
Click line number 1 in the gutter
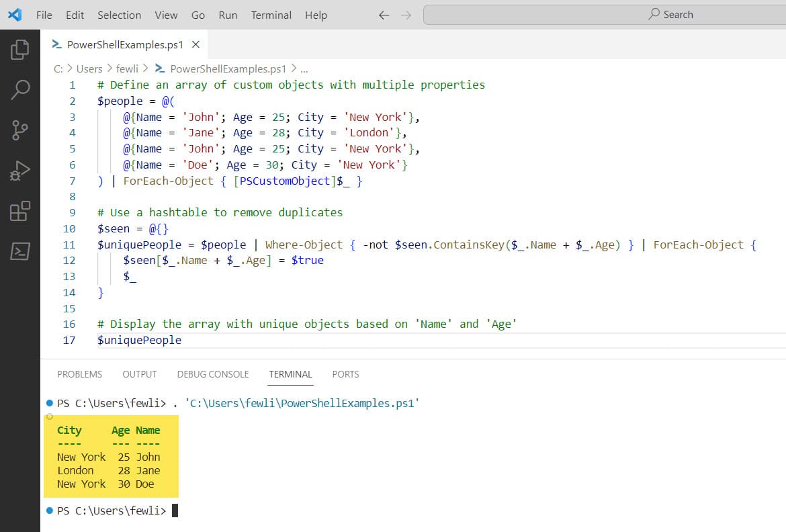click(72, 85)
